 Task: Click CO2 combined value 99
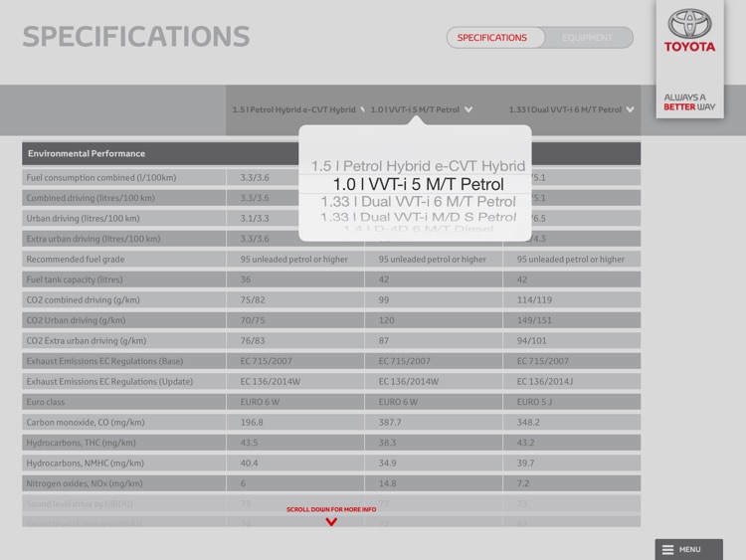[x=384, y=300]
